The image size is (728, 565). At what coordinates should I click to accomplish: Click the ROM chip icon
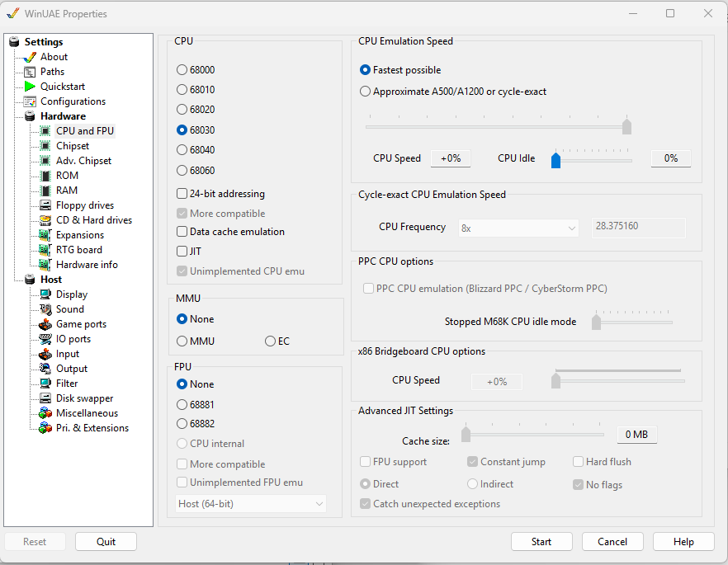(45, 176)
